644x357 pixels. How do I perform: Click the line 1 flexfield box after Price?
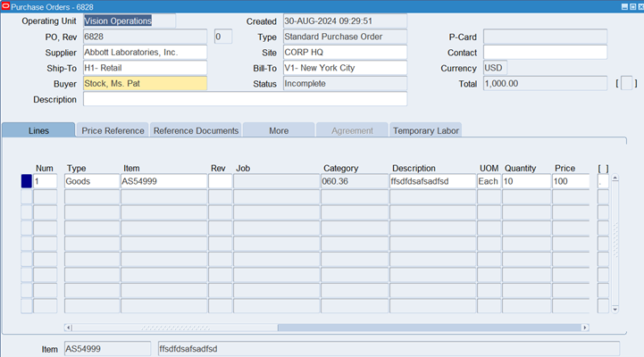pos(603,181)
